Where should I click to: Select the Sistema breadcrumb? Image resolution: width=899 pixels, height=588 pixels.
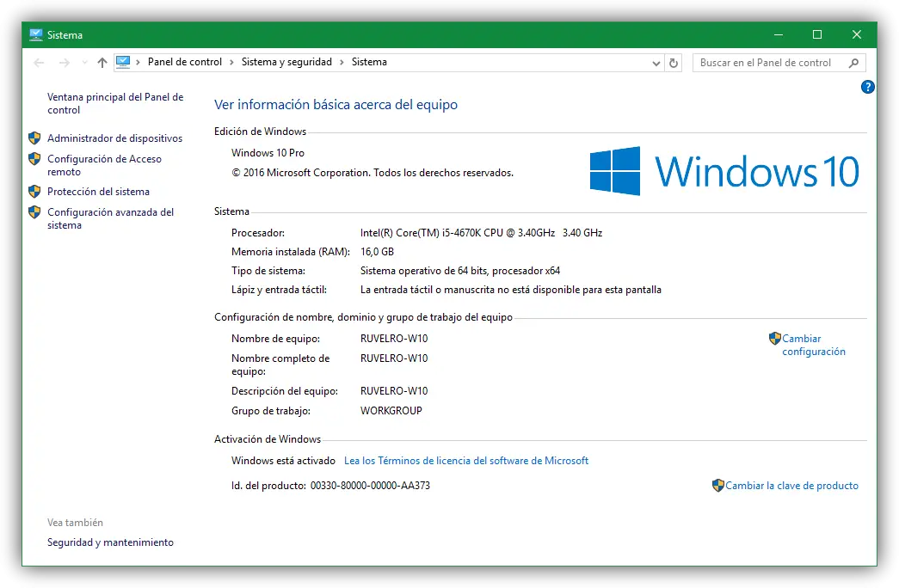[x=369, y=62]
